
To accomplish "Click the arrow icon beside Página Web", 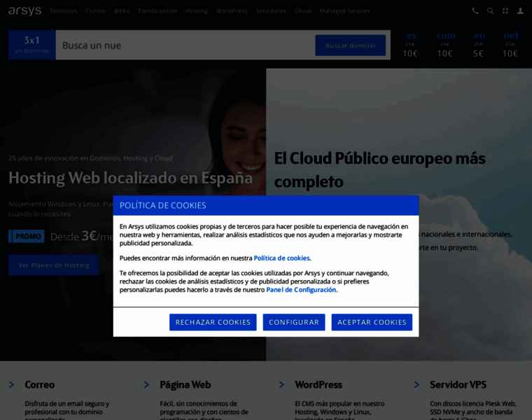I will [146, 385].
